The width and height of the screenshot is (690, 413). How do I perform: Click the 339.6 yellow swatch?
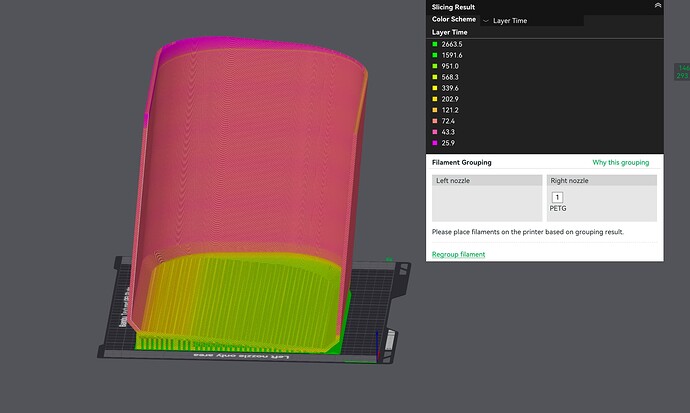tap(435, 88)
